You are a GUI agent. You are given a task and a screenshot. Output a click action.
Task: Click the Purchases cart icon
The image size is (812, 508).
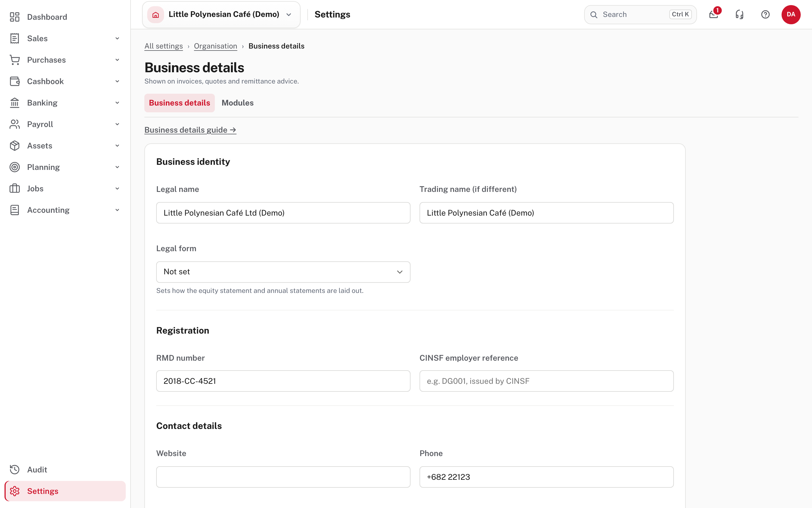[14, 60]
